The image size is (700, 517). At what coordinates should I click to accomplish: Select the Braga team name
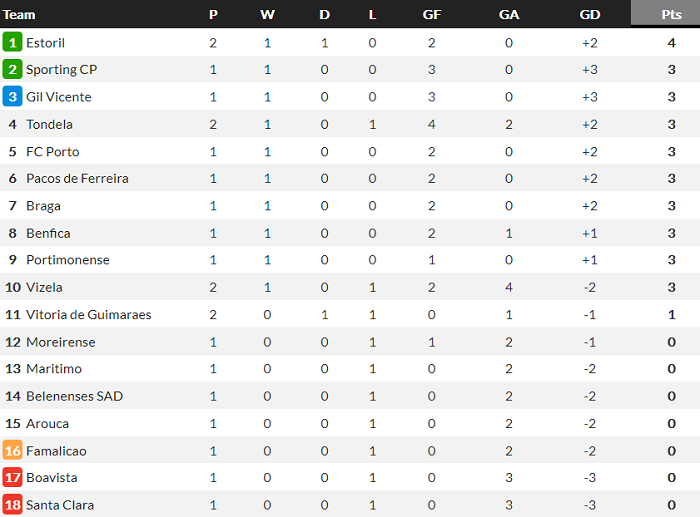(43, 206)
